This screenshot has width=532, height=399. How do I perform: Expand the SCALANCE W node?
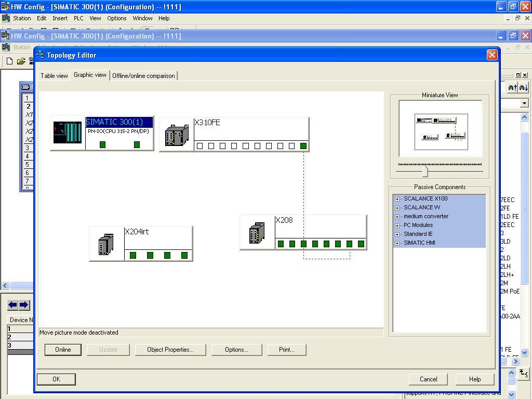[397, 208]
